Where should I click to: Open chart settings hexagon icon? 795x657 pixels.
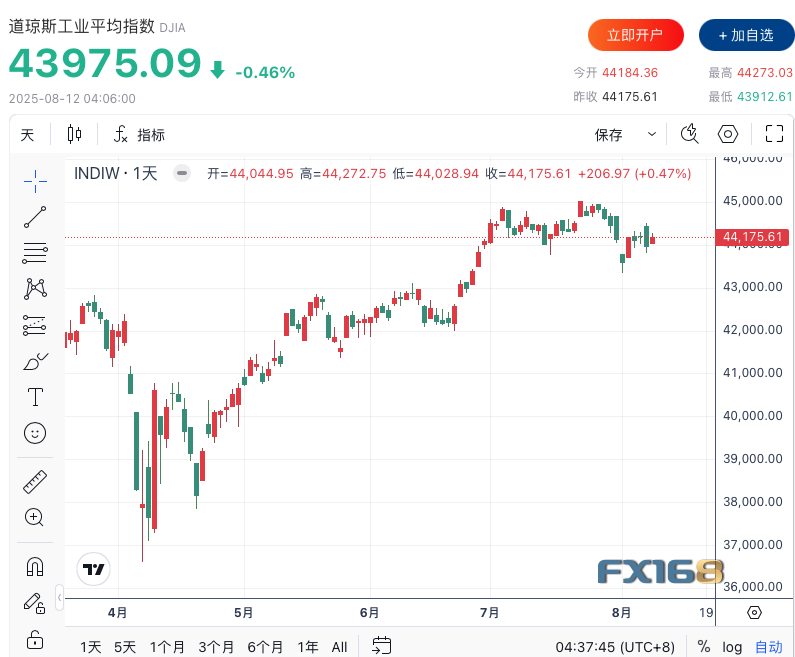point(728,134)
